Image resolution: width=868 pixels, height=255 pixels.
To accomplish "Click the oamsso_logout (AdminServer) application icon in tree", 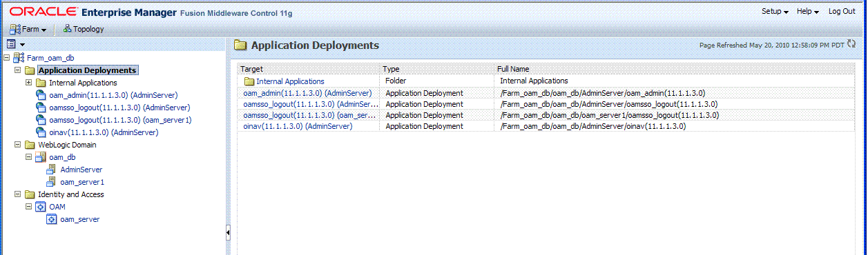I will 40,108.
